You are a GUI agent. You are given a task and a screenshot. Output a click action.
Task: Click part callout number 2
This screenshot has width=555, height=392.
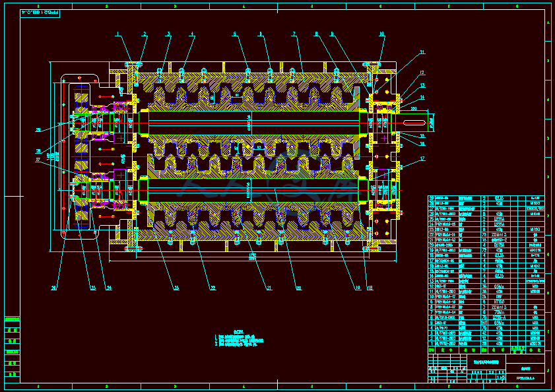coord(145,34)
